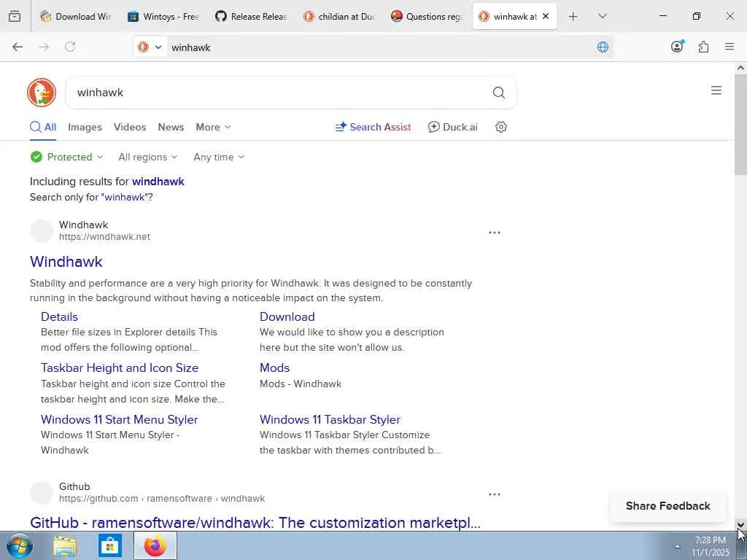747x560 pixels.
Task: Open the Mods sublink
Action: pos(274,367)
